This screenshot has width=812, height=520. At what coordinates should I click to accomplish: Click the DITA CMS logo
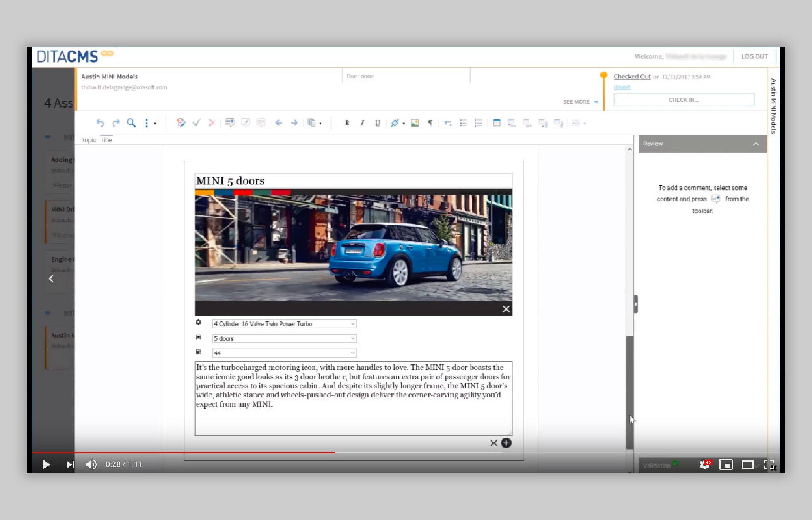[x=75, y=56]
